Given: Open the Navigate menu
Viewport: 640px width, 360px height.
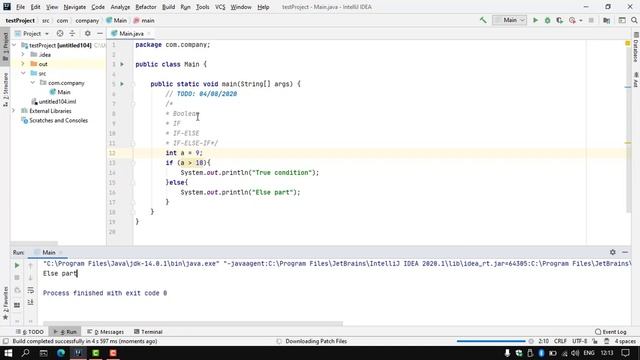Looking at the screenshot, I should [x=75, y=7].
